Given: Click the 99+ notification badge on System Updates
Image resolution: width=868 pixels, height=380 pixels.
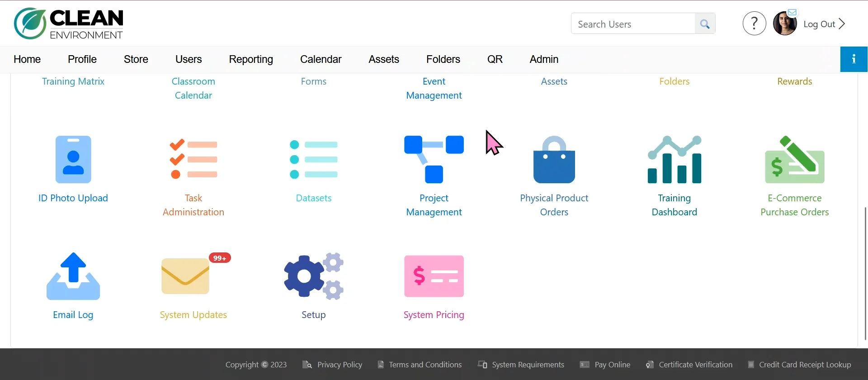Looking at the screenshot, I should tap(220, 258).
